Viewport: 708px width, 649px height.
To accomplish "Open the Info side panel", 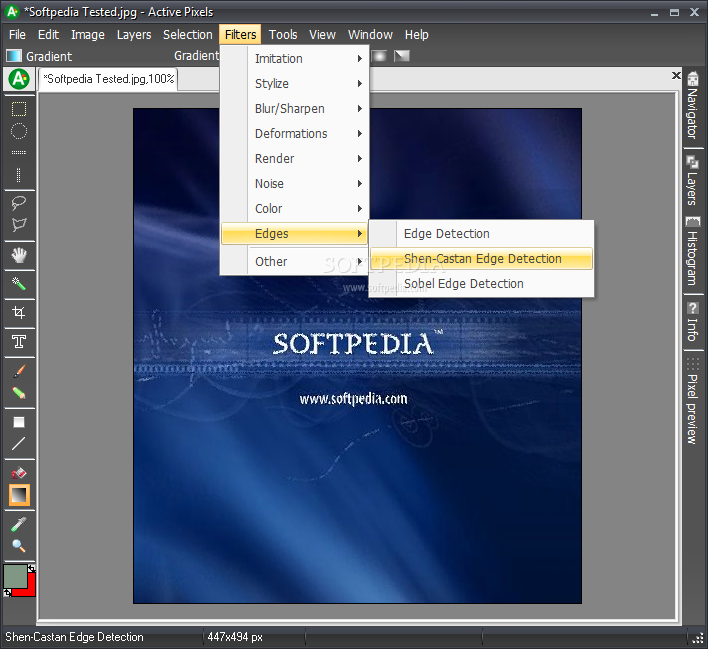I will pyautogui.click(x=693, y=322).
